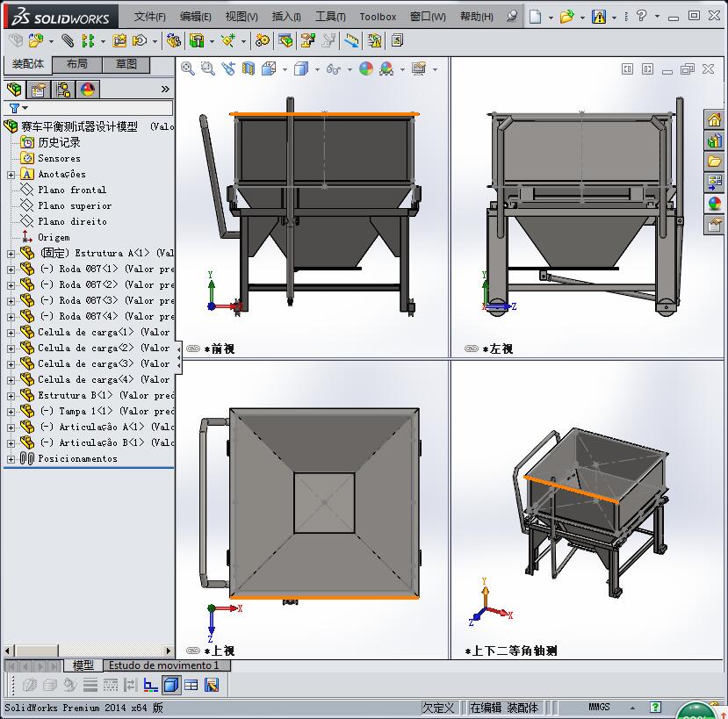
Task: Click the Smart Fasteners icon
Action: click(119, 41)
